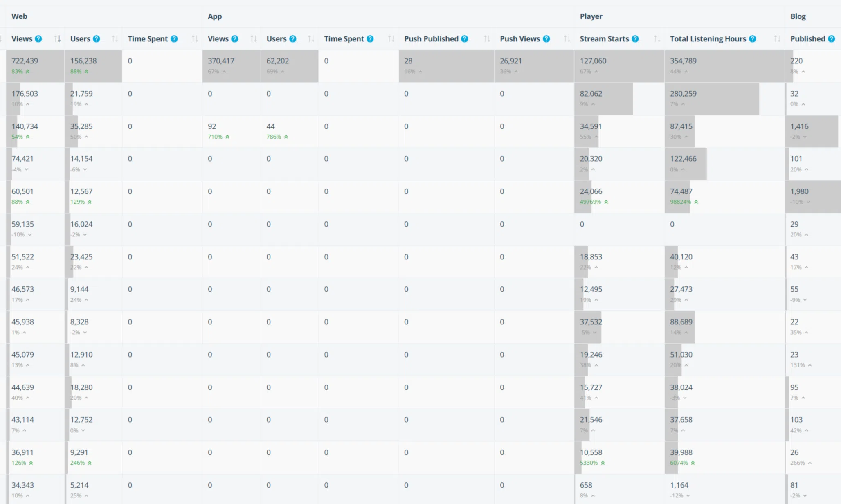This screenshot has height=504, width=841.
Task: Click the App group header
Action: click(x=215, y=16)
